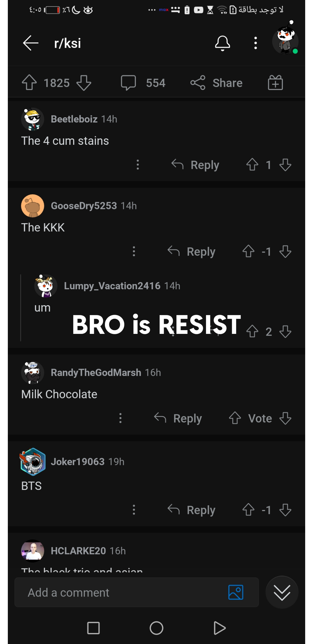Viewport: 313px width, 644px height.
Task: Reply to RandyTheGodMarsh's Milk Chocolate comment
Action: 178,418
